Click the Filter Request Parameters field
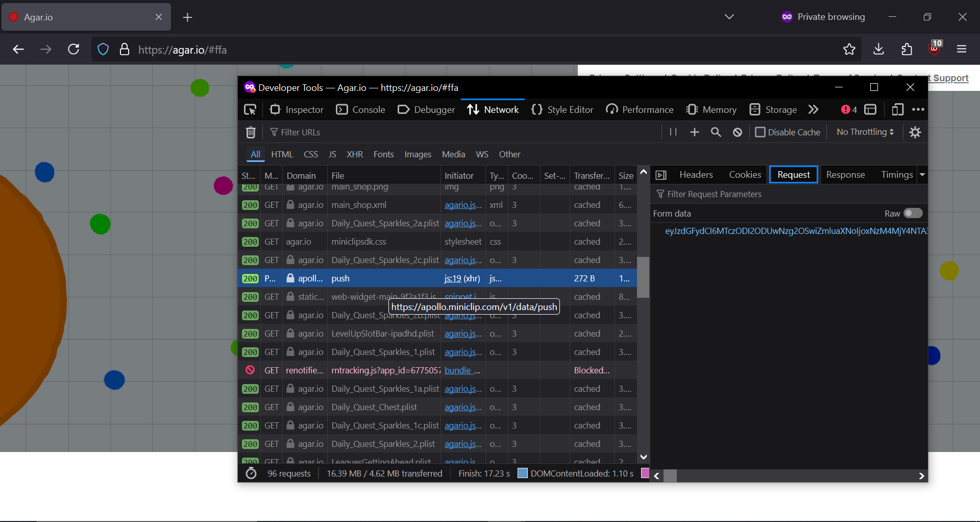The height and width of the screenshot is (522, 980). tap(790, 194)
